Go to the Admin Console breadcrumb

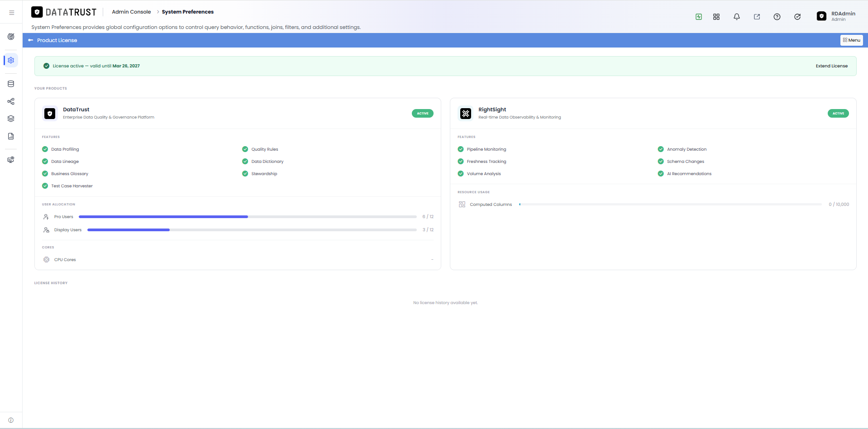click(x=131, y=12)
